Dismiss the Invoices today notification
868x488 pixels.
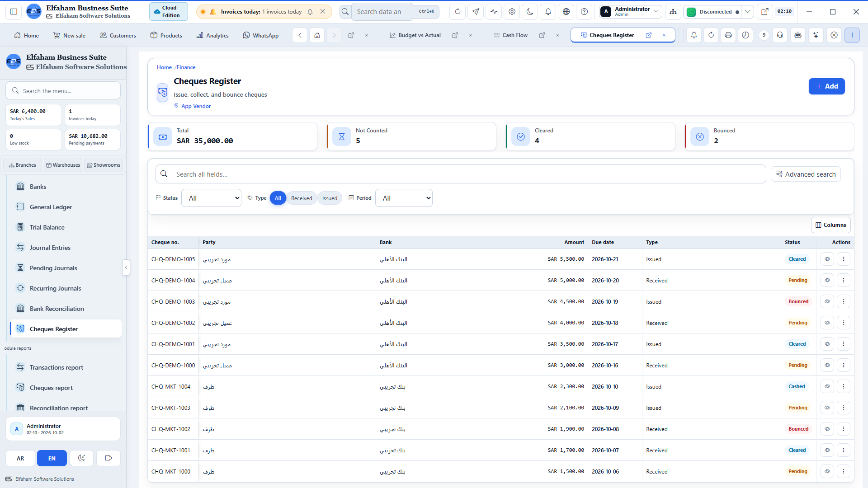tap(323, 12)
